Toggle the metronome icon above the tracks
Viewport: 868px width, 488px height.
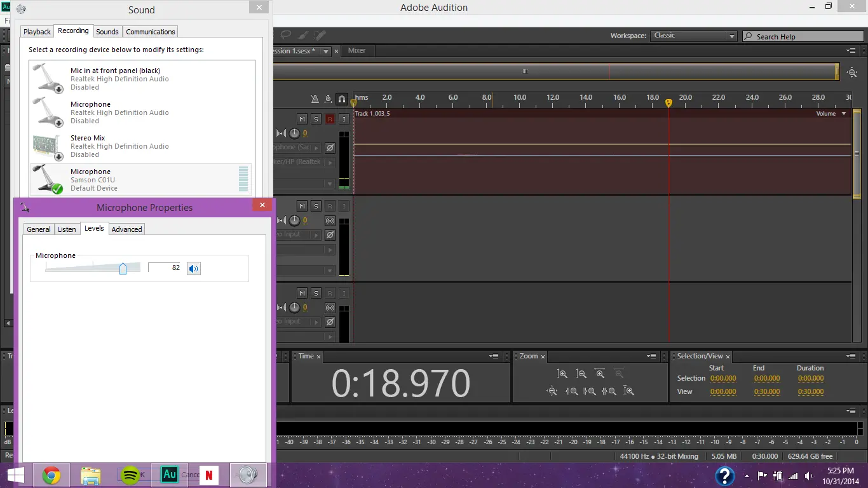point(315,99)
